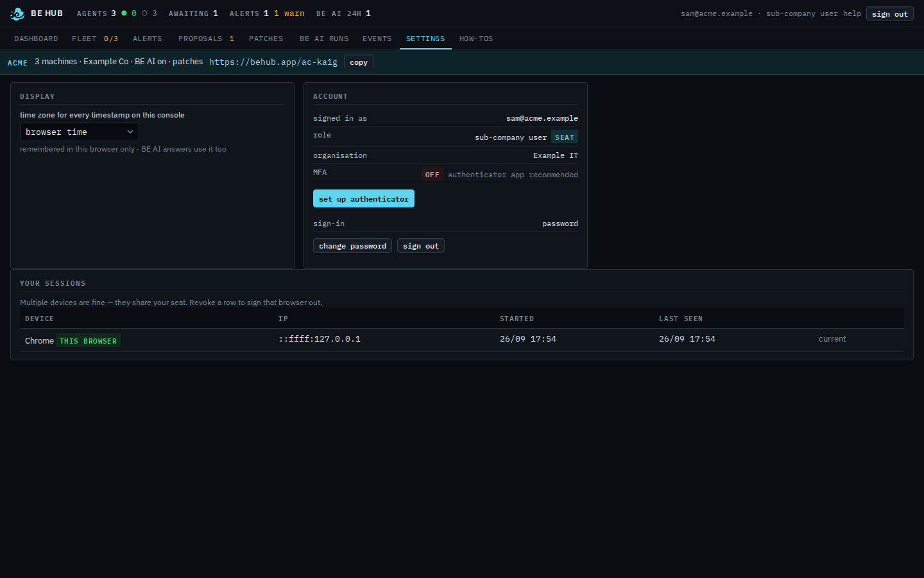Image resolution: width=924 pixels, height=578 pixels.
Task: Click the LAST SEEN column header
Action: 681,319
